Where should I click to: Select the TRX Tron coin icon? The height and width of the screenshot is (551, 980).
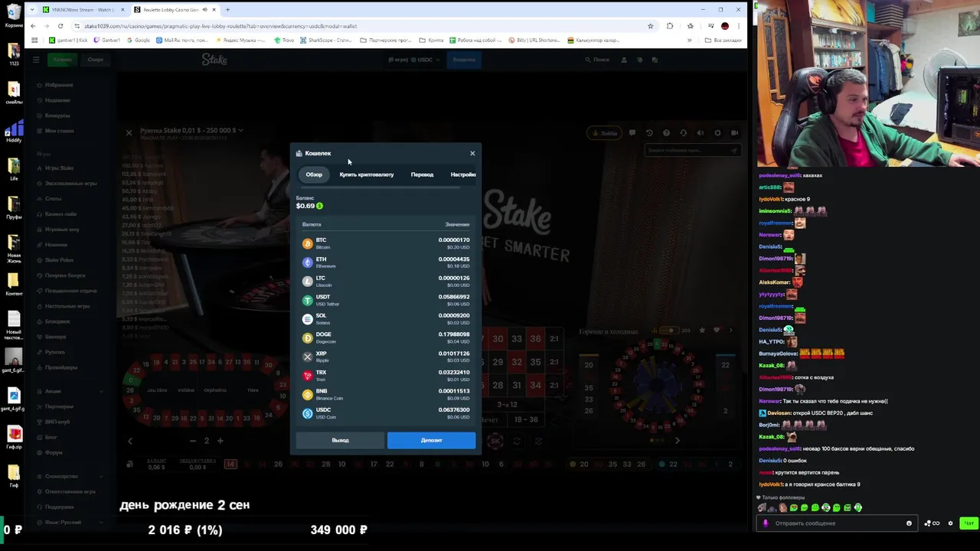[308, 376]
